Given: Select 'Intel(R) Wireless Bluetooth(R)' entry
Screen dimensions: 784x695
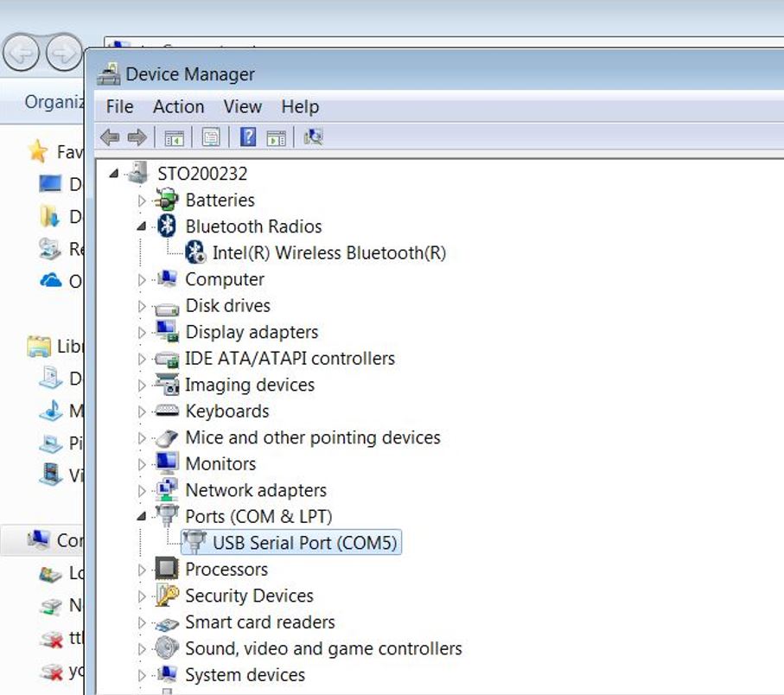Looking at the screenshot, I should tap(329, 253).
